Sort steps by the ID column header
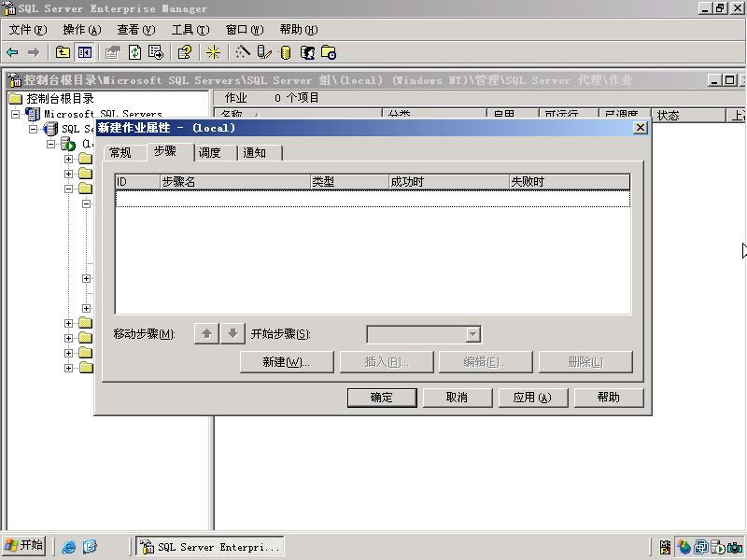747x560 pixels. click(x=137, y=182)
